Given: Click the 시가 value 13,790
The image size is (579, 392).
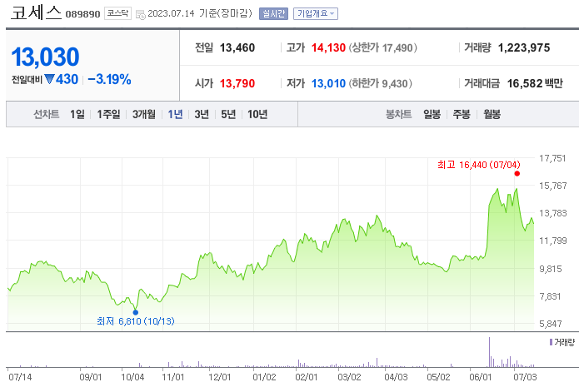Looking at the screenshot, I should [x=237, y=83].
